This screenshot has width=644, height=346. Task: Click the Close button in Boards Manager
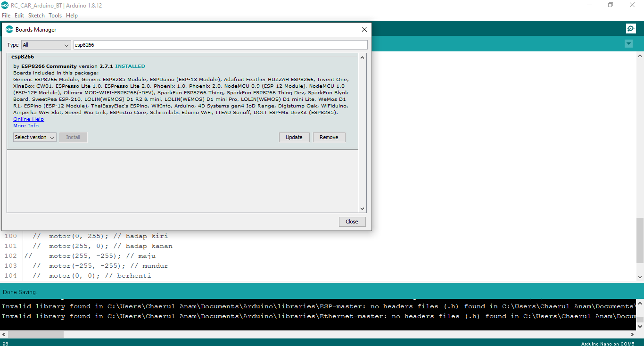tap(352, 222)
